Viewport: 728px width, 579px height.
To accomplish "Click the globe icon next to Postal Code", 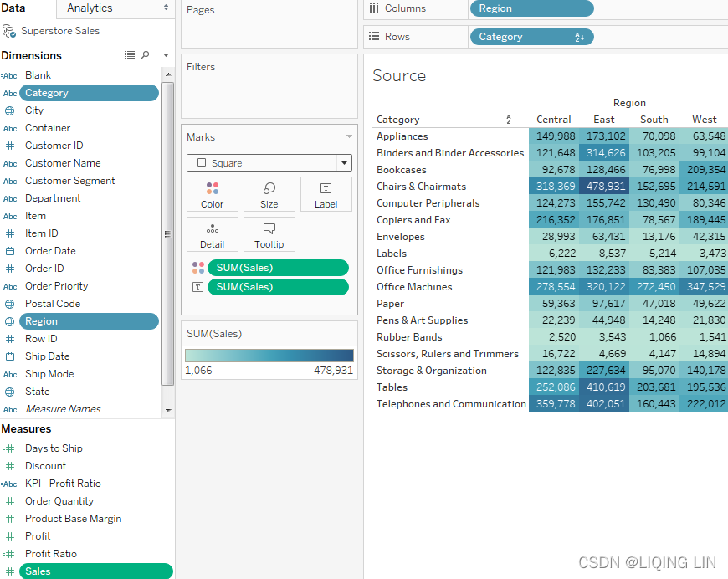I will 10,304.
